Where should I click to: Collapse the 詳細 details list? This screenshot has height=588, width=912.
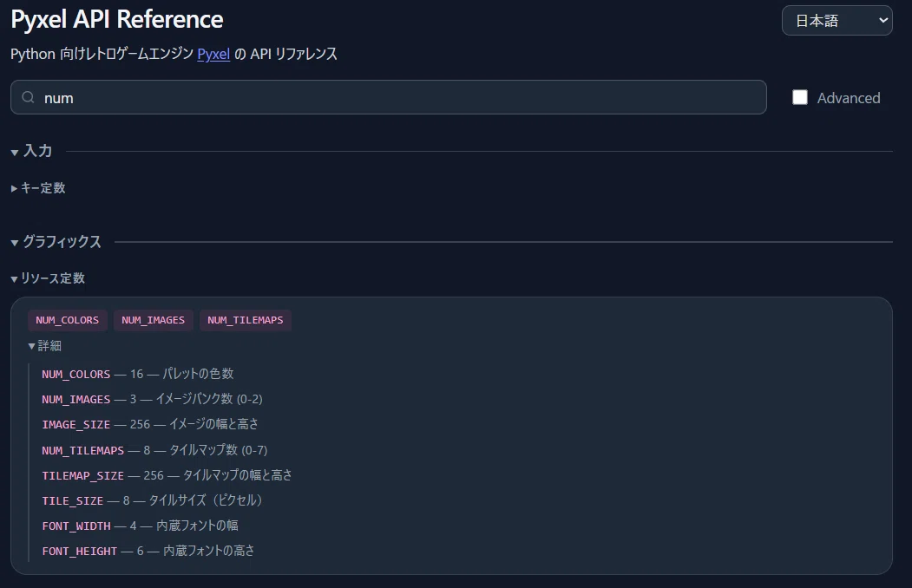pyautogui.click(x=45, y=346)
